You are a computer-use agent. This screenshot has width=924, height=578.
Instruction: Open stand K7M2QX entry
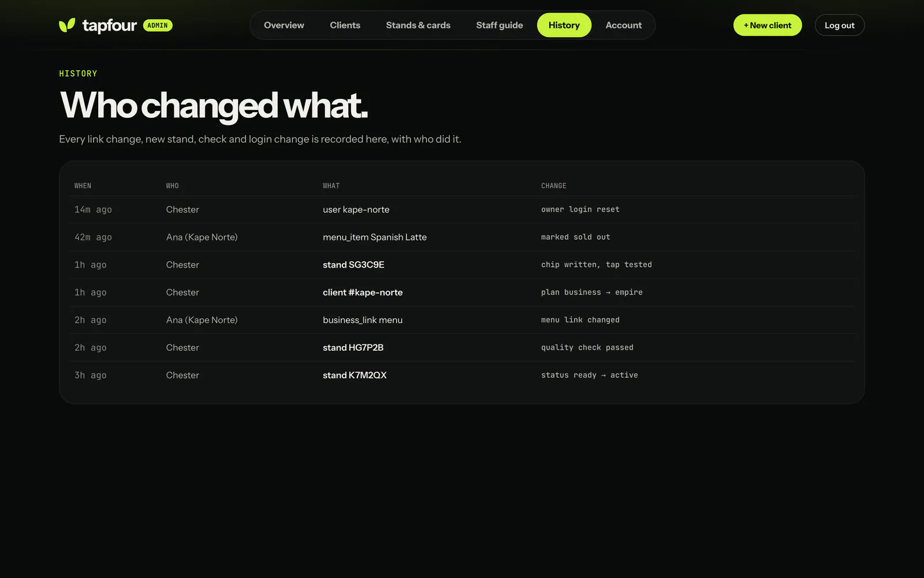point(355,375)
